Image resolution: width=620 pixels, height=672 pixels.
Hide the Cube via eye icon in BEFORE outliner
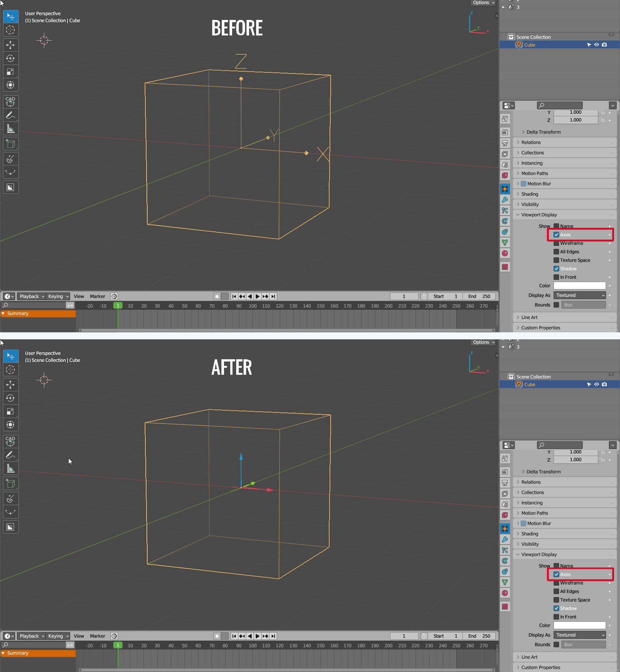pos(596,45)
